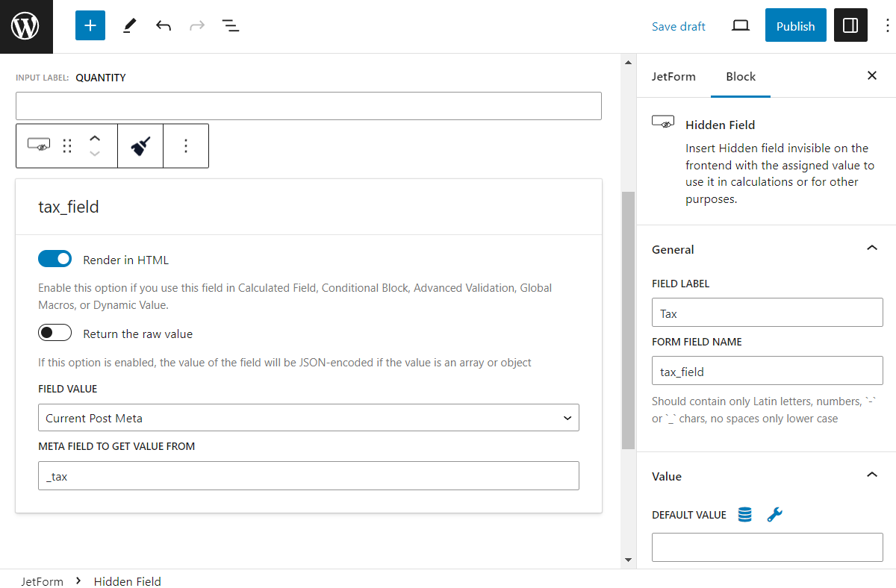Click the database icon beside Default Value
Screen dimensions: 896x588
(x=744, y=514)
